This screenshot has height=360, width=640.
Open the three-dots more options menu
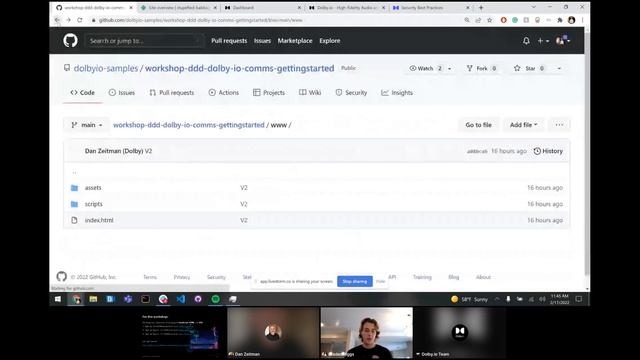559,125
